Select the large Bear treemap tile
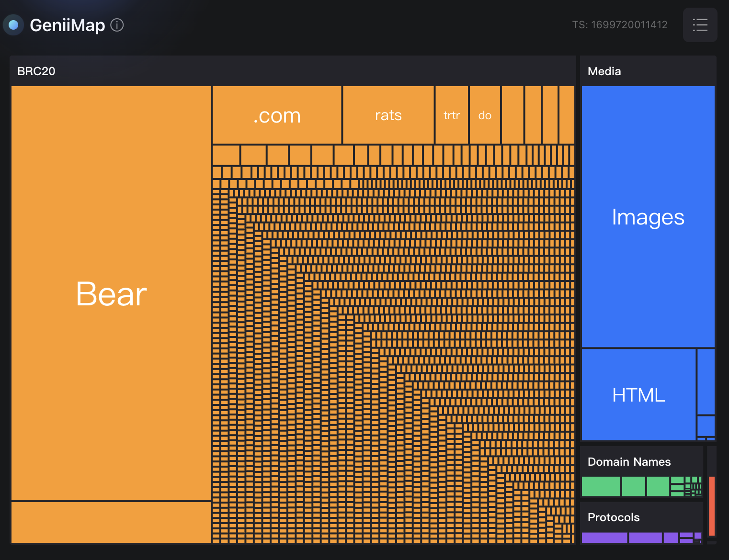The image size is (729, 560). pyautogui.click(x=111, y=293)
